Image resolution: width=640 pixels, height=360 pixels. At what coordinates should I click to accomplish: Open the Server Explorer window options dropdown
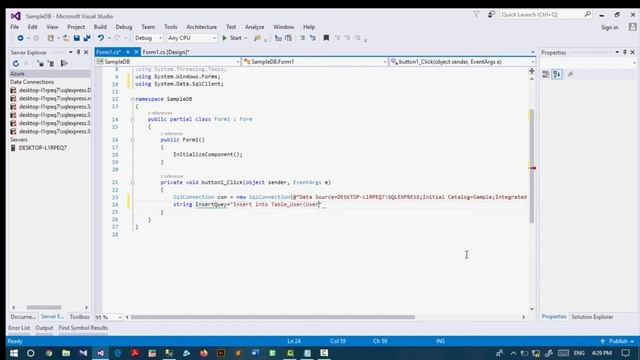(71, 52)
